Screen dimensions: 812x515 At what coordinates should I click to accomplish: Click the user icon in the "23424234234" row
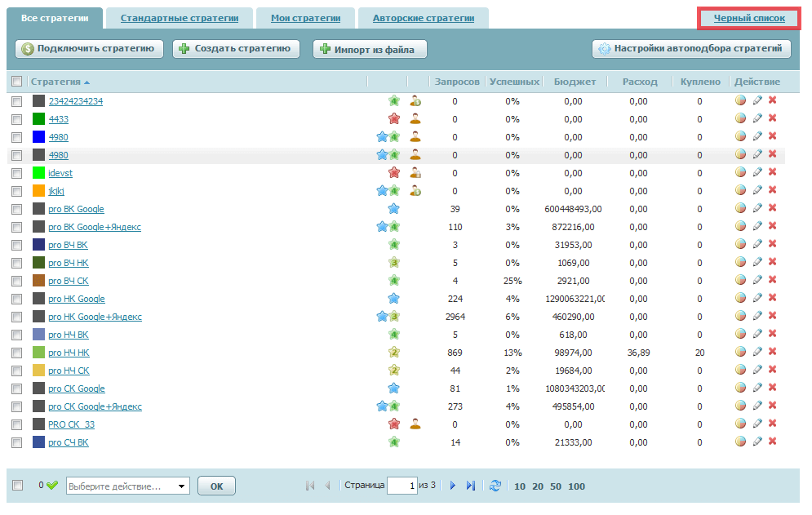tap(415, 101)
